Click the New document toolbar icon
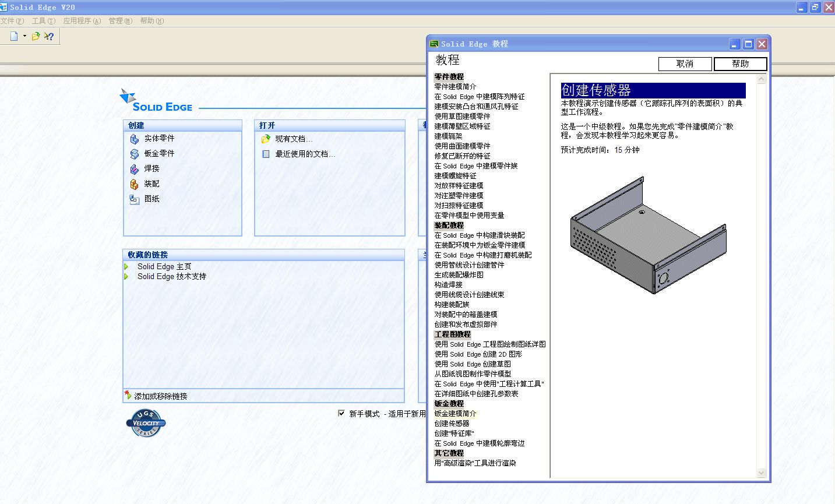Viewport: 835px width, 504px height. click(14, 36)
